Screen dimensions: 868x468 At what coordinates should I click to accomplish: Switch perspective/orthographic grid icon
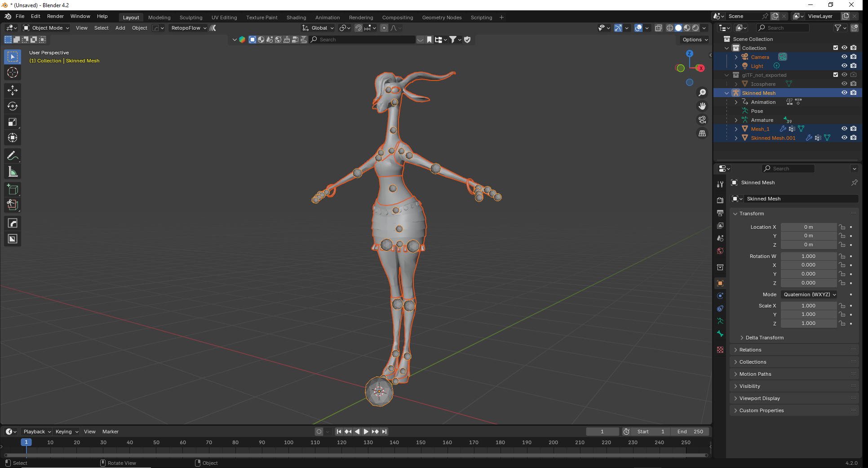tap(702, 133)
